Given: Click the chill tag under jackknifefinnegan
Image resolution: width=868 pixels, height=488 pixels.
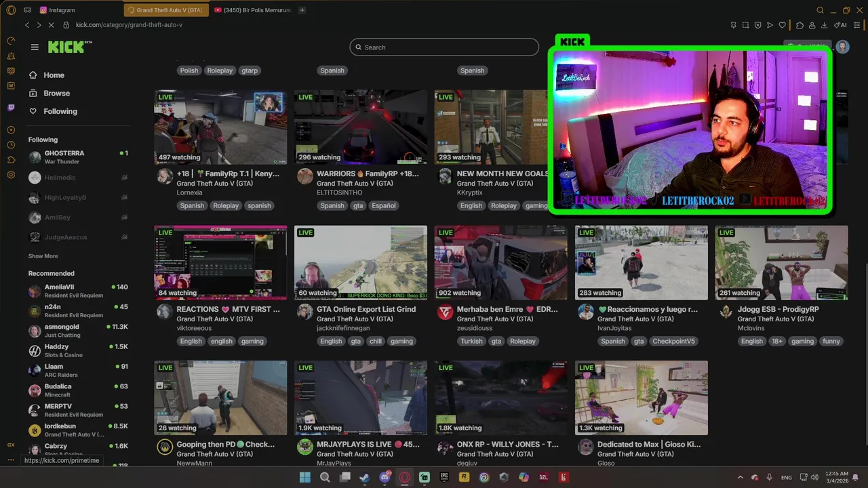Looking at the screenshot, I should 376,342.
